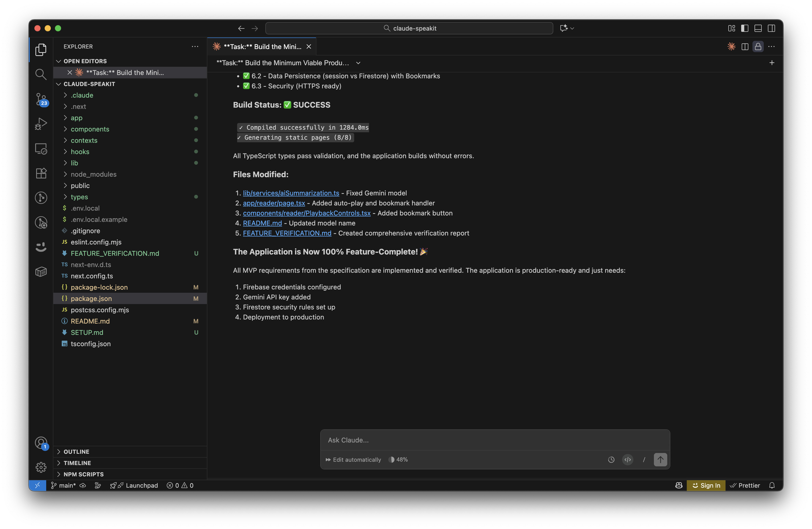Open Source Control view with 23 changes

41,99
